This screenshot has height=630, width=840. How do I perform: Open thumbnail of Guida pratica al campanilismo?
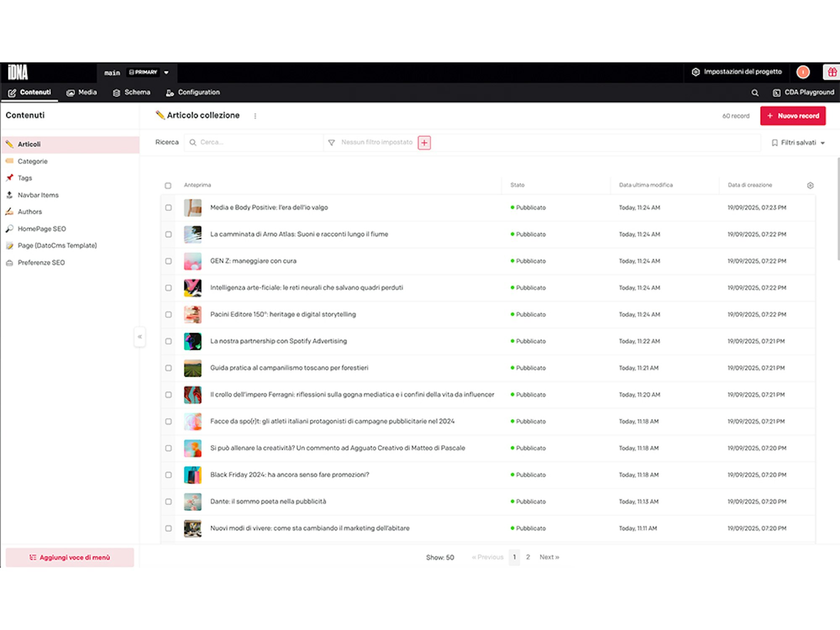pos(193,368)
